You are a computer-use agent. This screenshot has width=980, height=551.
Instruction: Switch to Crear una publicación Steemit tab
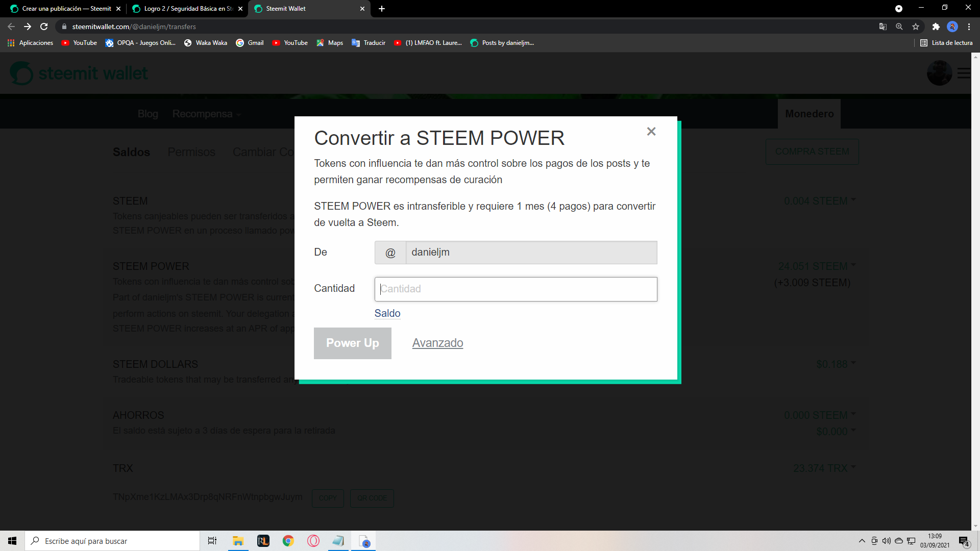(x=66, y=9)
